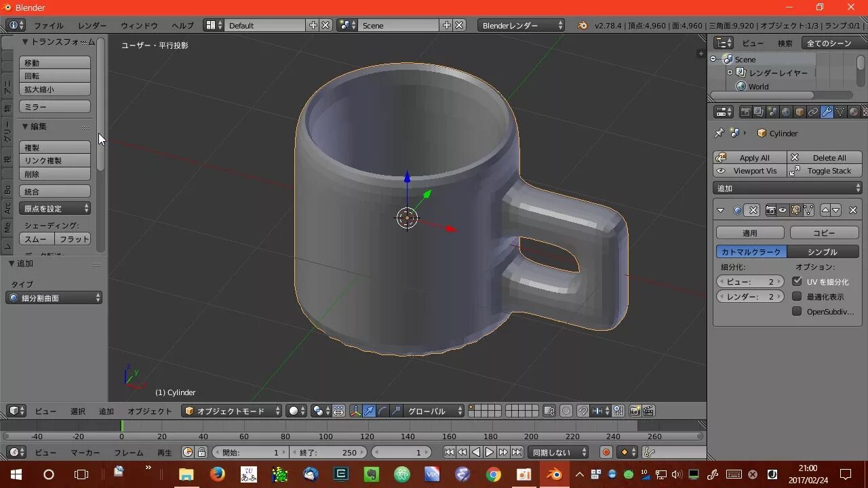Viewport: 868px width, 488px height.
Task: Apply the subdivision modifier
Action: click(x=750, y=232)
